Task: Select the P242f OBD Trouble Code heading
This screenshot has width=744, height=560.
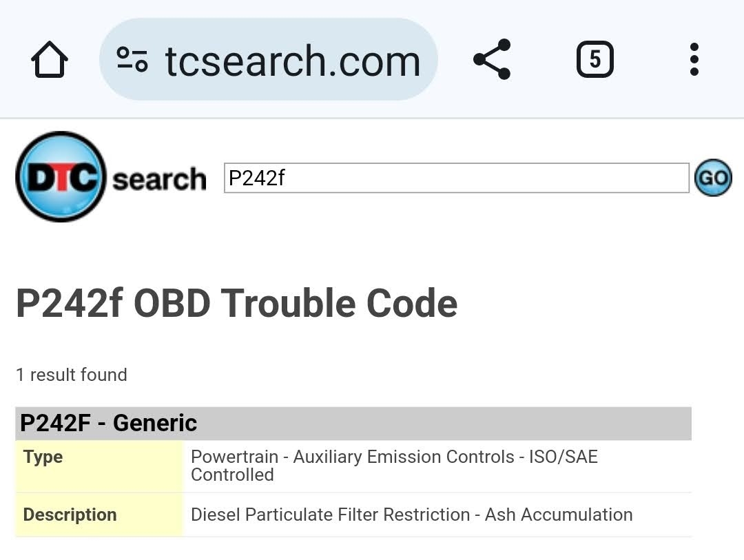Action: coord(236,304)
